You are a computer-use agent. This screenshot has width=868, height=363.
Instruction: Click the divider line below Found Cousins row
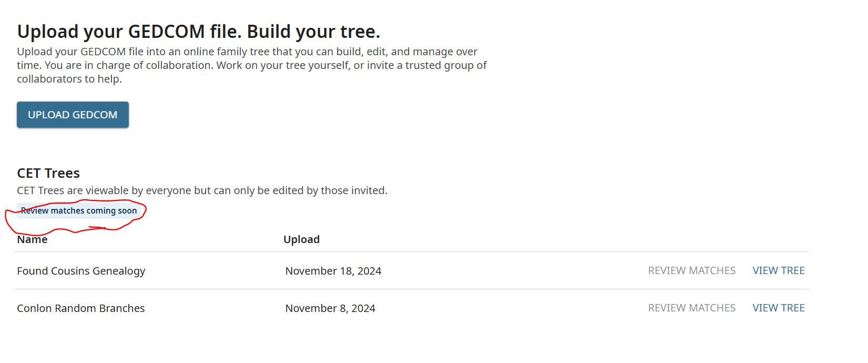(410, 289)
